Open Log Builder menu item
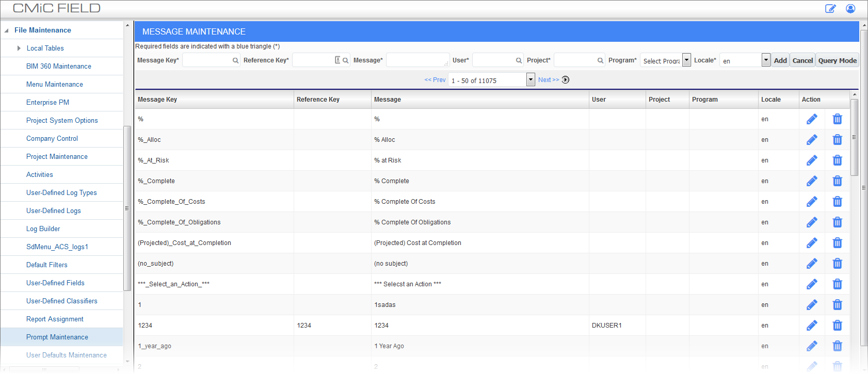This screenshot has width=868, height=374. point(43,229)
